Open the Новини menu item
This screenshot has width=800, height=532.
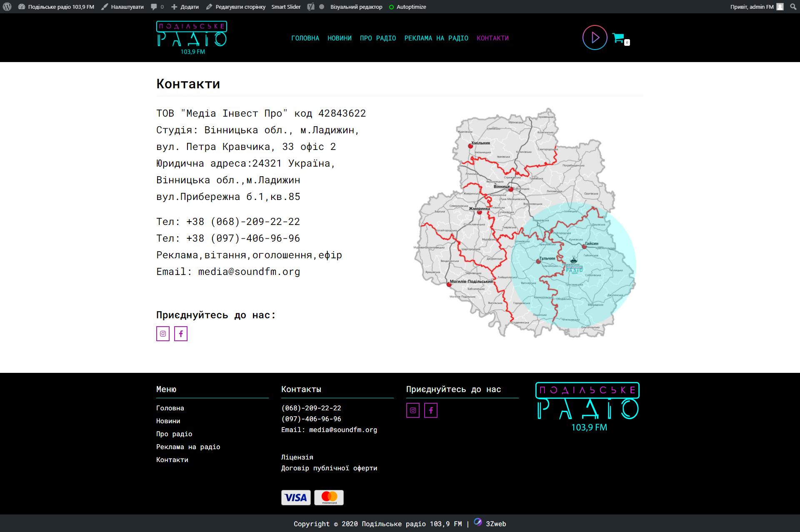339,38
